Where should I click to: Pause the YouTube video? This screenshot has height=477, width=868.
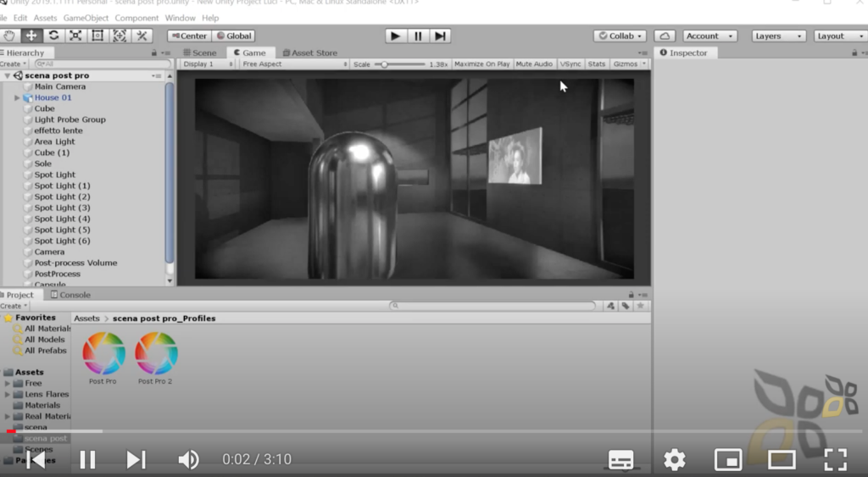coord(87,459)
